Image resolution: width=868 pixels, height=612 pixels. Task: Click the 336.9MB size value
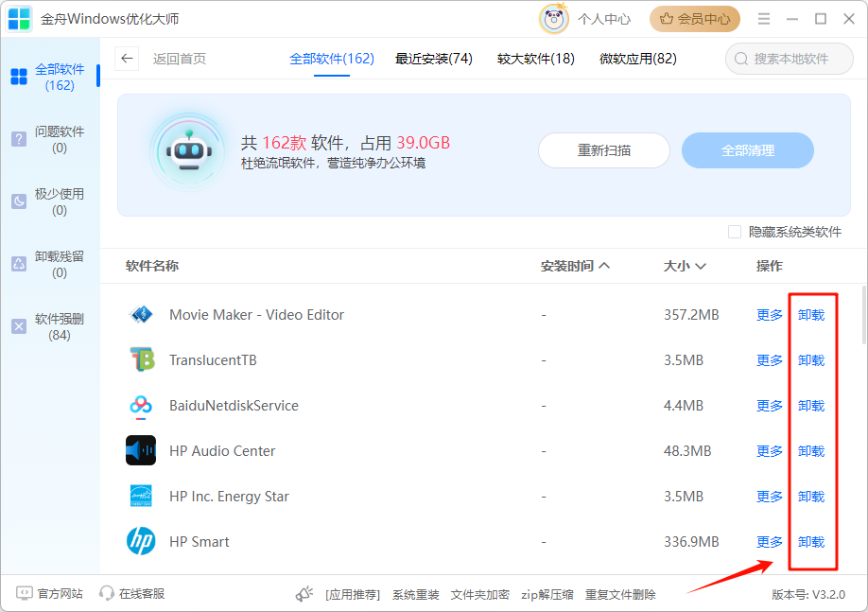691,542
